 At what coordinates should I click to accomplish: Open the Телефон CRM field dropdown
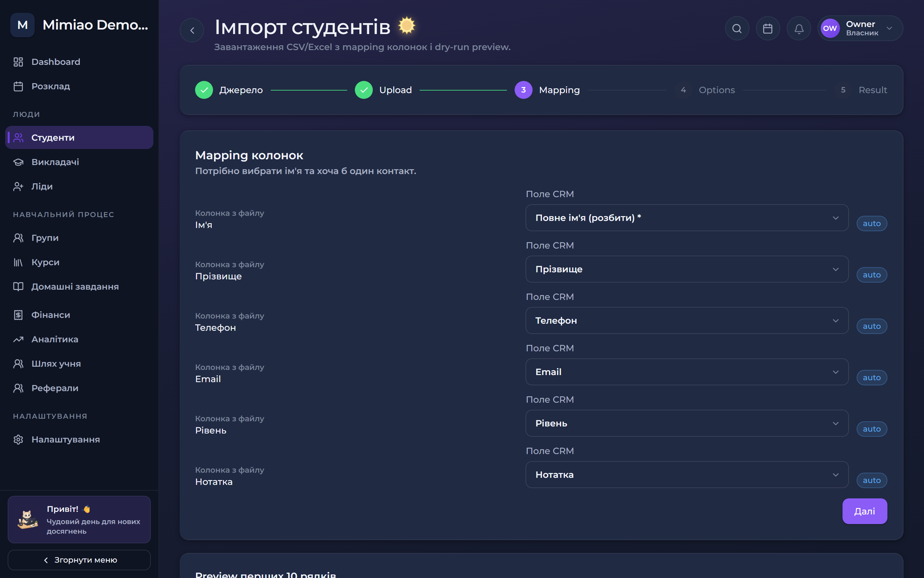pyautogui.click(x=687, y=320)
